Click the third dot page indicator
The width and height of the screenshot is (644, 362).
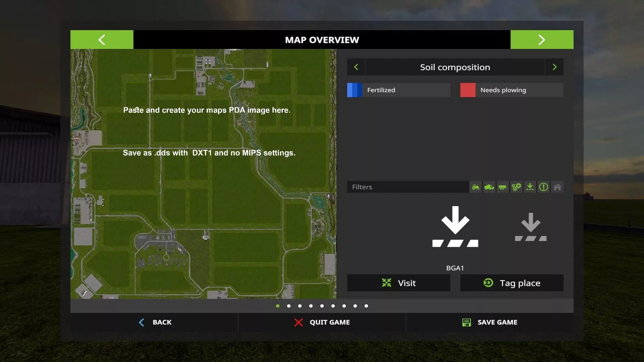click(x=300, y=306)
